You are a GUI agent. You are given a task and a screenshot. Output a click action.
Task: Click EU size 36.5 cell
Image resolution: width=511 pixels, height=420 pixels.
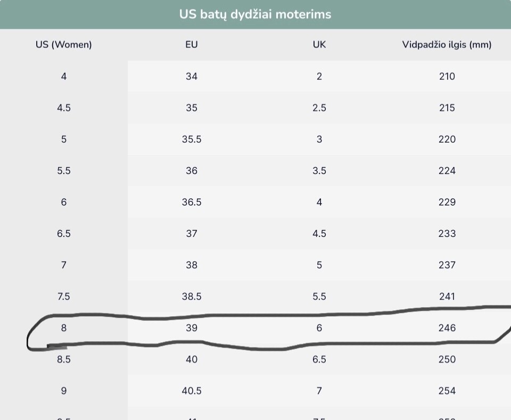pos(192,202)
